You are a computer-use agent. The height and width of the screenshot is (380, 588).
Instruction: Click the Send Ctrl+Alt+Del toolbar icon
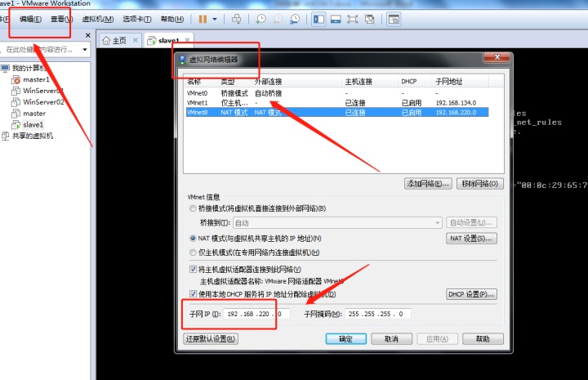(x=236, y=19)
